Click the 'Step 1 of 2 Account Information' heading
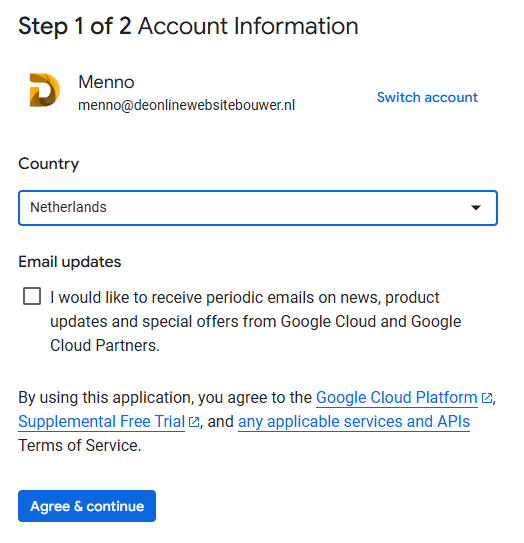The width and height of the screenshot is (524, 543). pyautogui.click(x=188, y=26)
